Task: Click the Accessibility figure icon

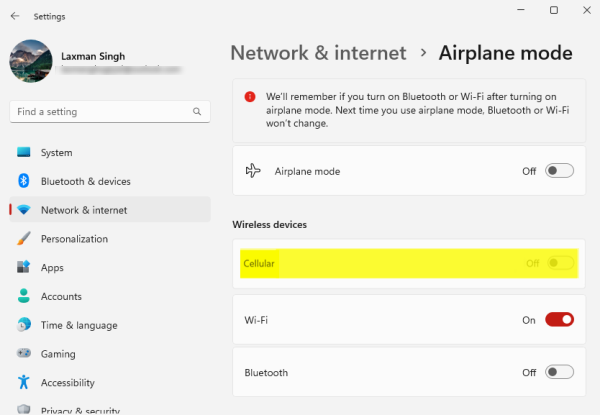Action: pyautogui.click(x=24, y=382)
